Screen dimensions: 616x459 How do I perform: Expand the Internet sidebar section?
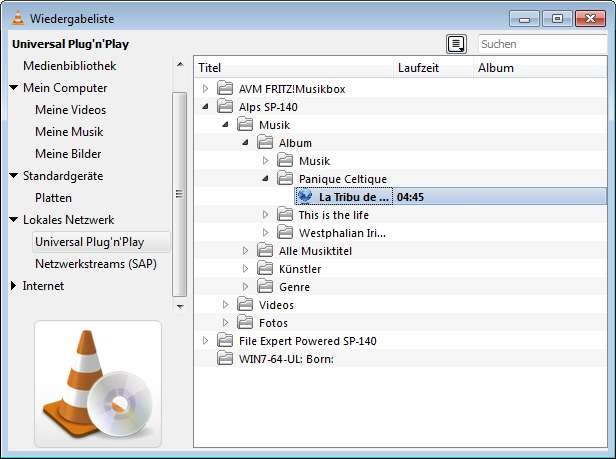tap(13, 286)
